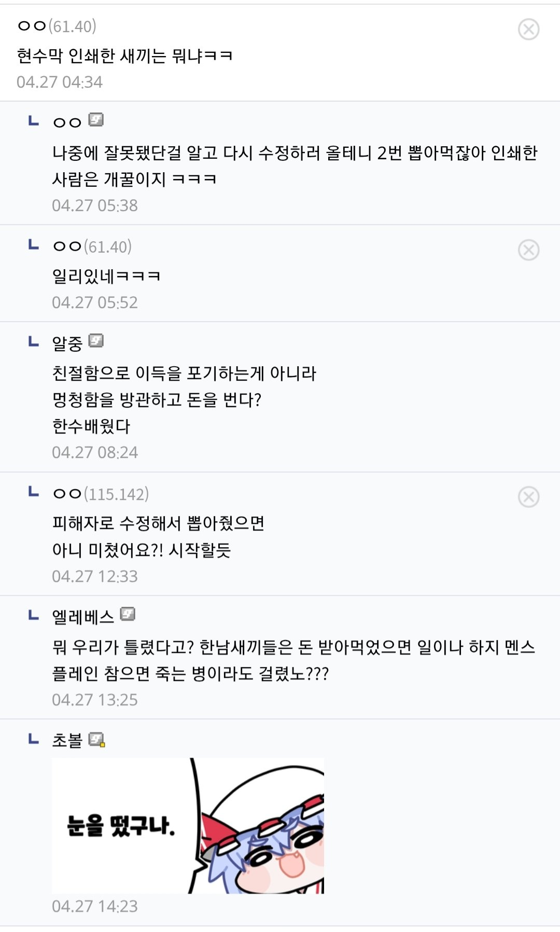Delete the '일리있네ㅋㅋㅋ' reply
The height and width of the screenshot is (932, 560).
pos(528,250)
